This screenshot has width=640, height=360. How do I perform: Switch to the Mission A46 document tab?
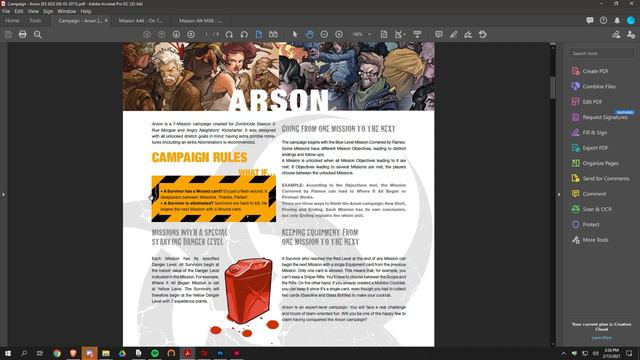coord(140,20)
